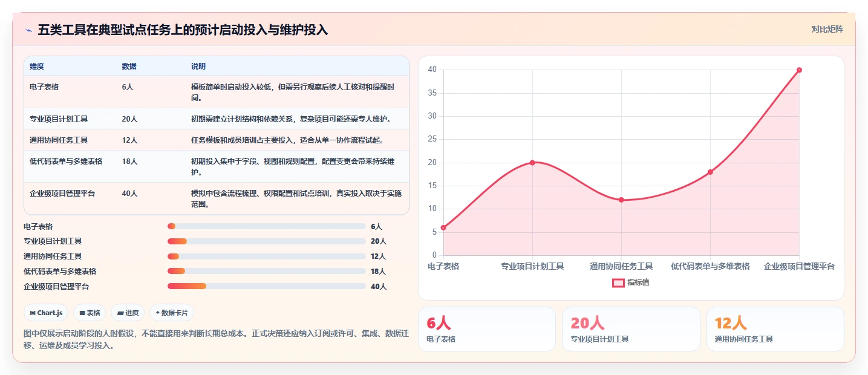Open the 20人 专业项目计划工具 stat card
This screenshot has width=868, height=375.
coord(631,329)
